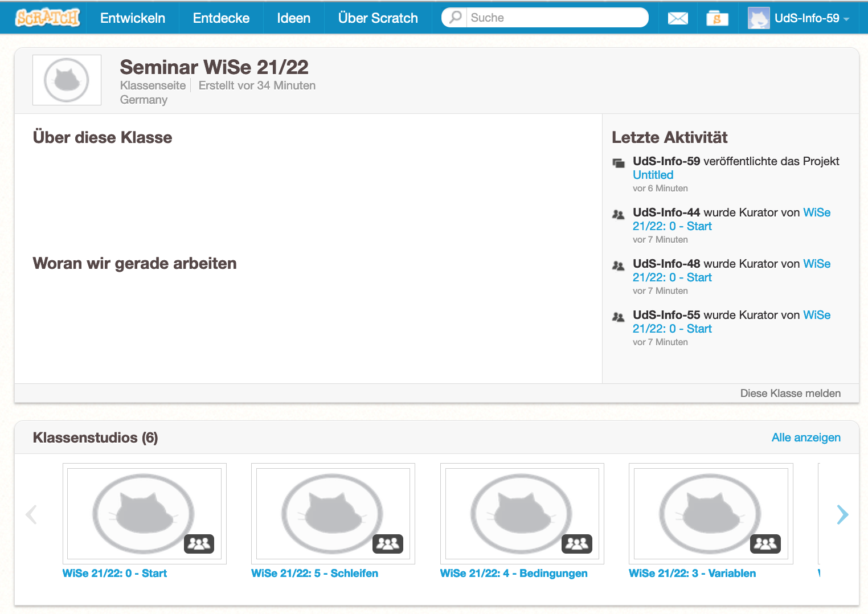The image size is (868, 614).
Task: Show next class studios with right arrow
Action: [842, 514]
